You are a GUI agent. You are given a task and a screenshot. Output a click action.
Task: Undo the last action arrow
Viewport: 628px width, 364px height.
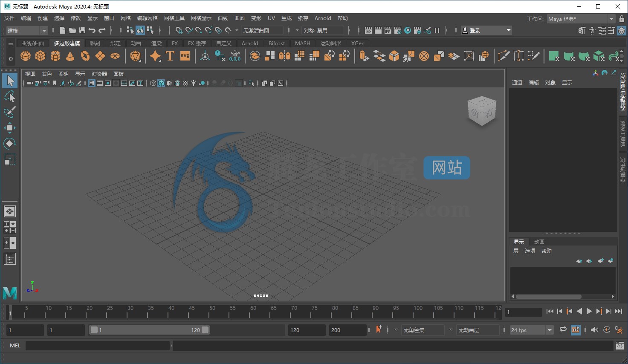pyautogui.click(x=92, y=30)
